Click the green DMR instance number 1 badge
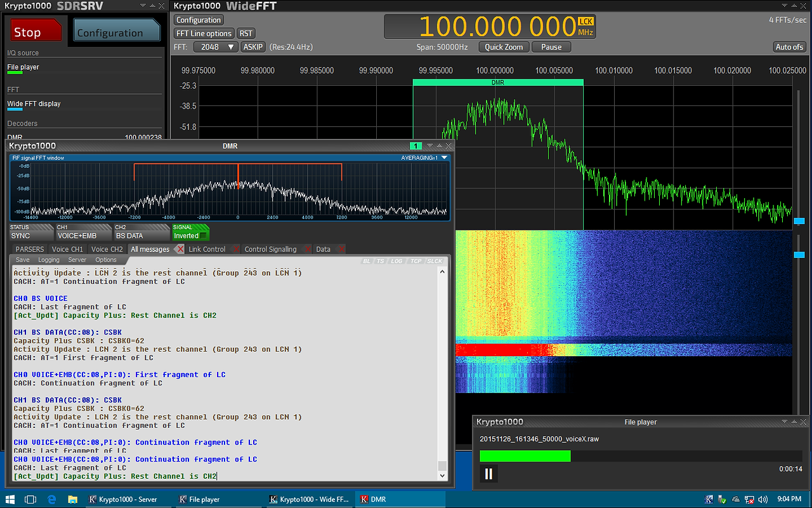This screenshot has width=812, height=508. pos(416,146)
